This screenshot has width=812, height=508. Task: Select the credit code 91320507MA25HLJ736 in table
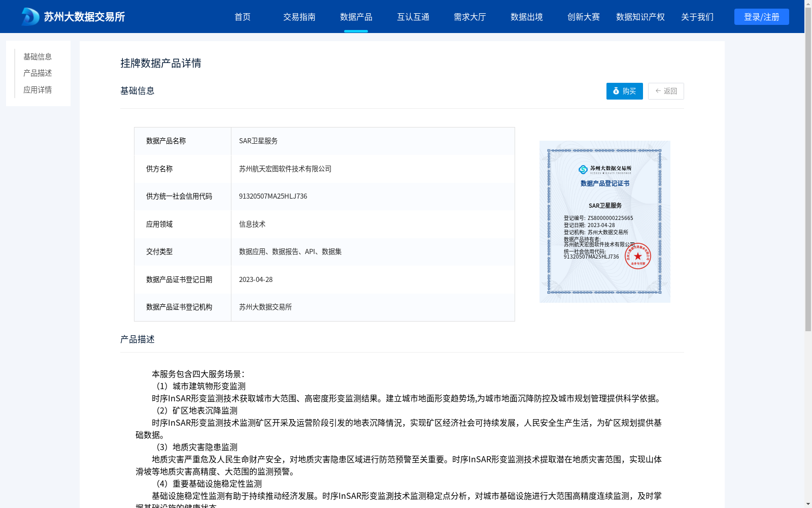pyautogui.click(x=273, y=196)
